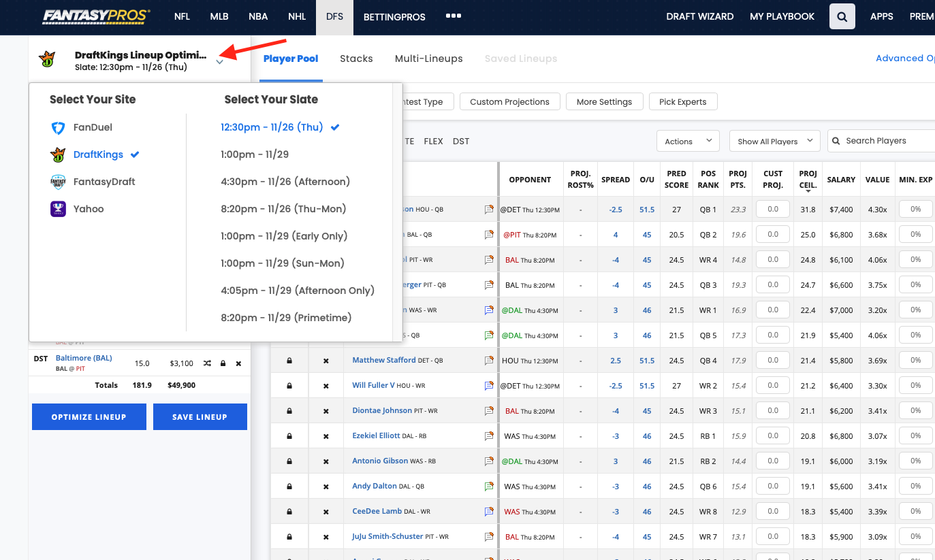This screenshot has height=560, width=935.
Task: Select FantasyDraft as your site
Action: point(104,182)
